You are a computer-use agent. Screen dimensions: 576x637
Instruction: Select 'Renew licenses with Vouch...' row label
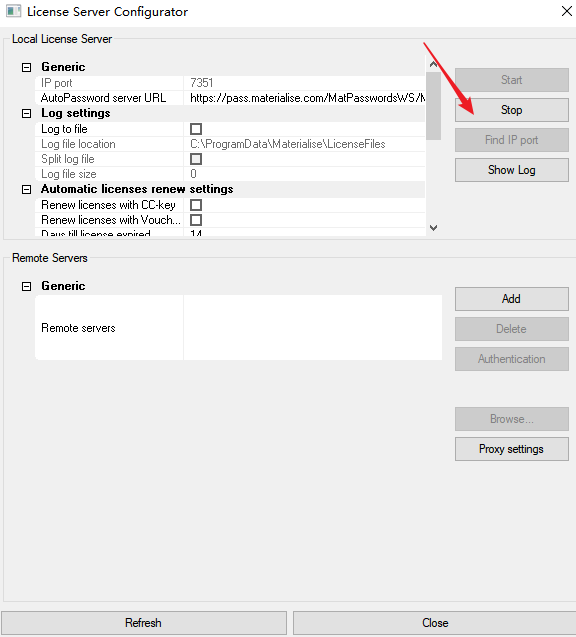(111, 220)
